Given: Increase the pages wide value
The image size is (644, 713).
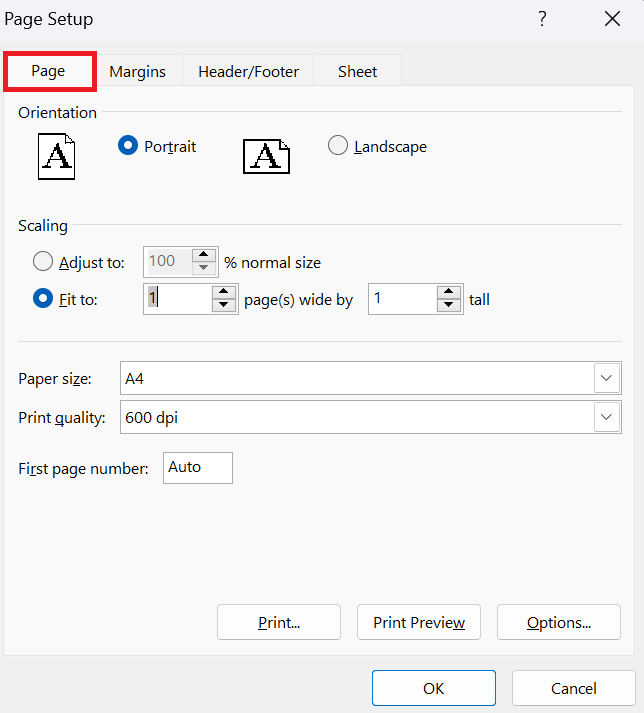Looking at the screenshot, I should click(x=223, y=291).
